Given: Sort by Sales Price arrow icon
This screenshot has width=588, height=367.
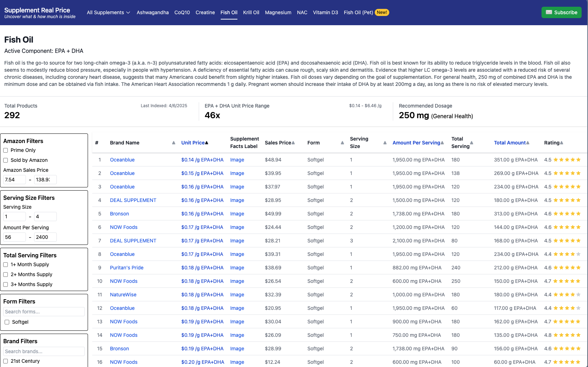Looking at the screenshot, I should point(293,143).
